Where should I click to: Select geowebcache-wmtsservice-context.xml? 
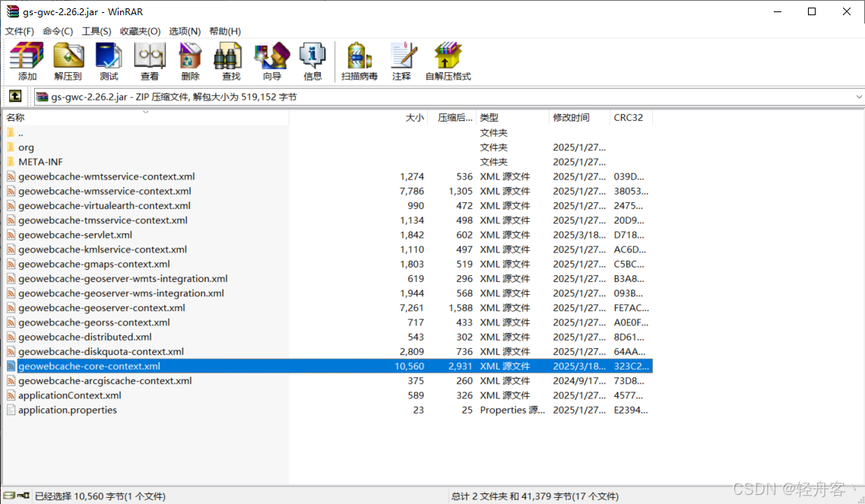[x=106, y=176]
